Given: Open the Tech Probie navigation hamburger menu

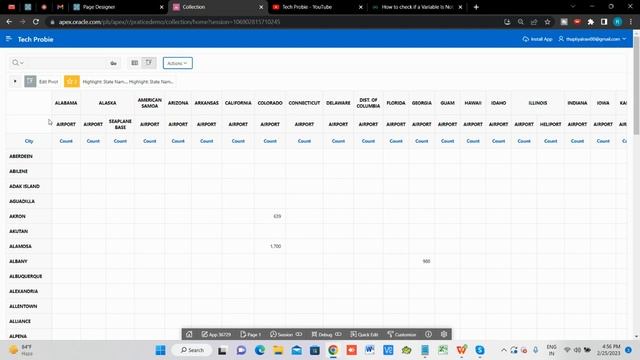Looking at the screenshot, I should click(x=9, y=39).
